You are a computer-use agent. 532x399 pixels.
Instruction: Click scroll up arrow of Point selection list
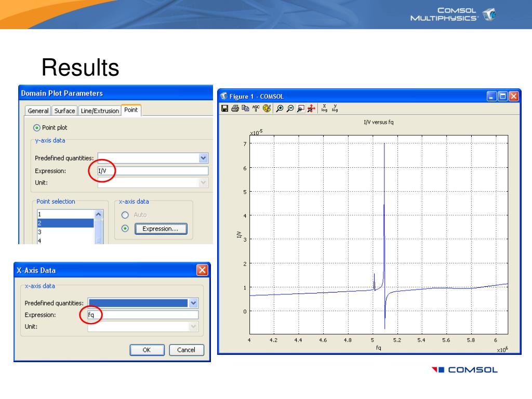pyautogui.click(x=98, y=215)
